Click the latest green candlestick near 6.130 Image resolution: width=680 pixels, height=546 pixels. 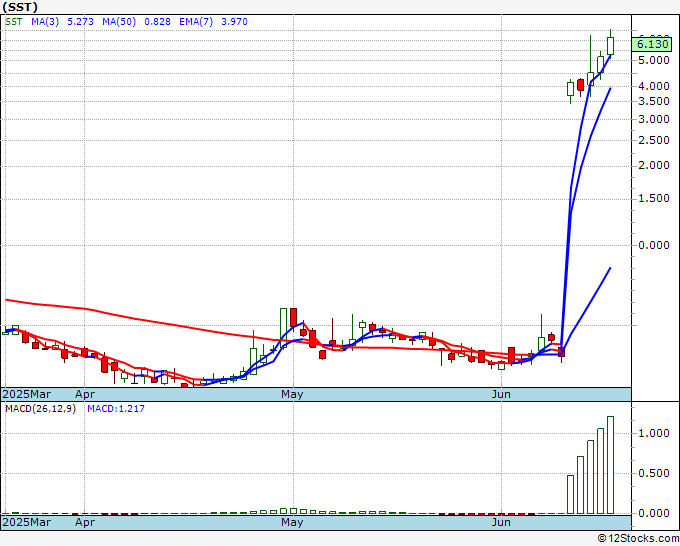click(x=611, y=46)
